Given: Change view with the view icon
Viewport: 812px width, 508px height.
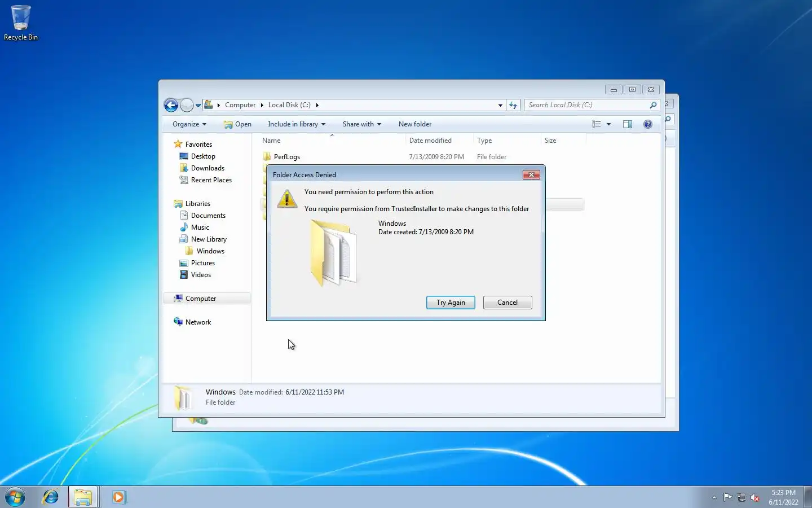Looking at the screenshot, I should pos(597,124).
